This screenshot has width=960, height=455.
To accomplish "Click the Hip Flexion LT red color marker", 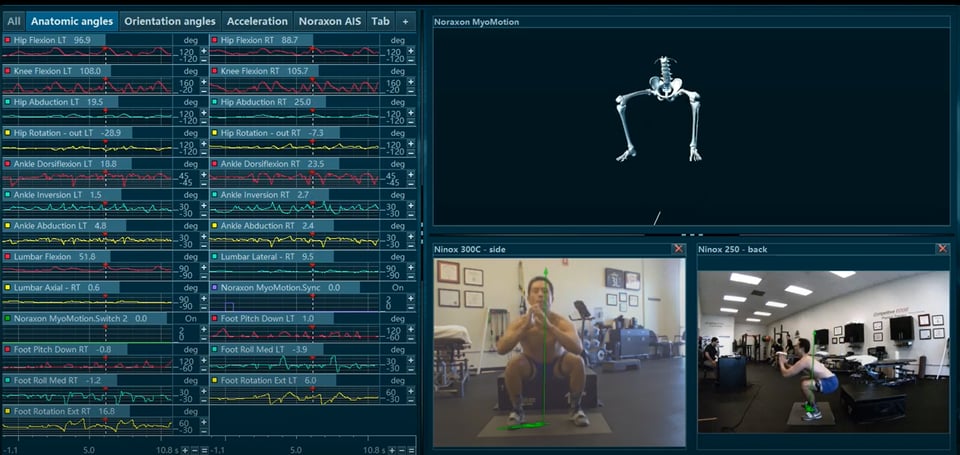I will click(x=7, y=40).
